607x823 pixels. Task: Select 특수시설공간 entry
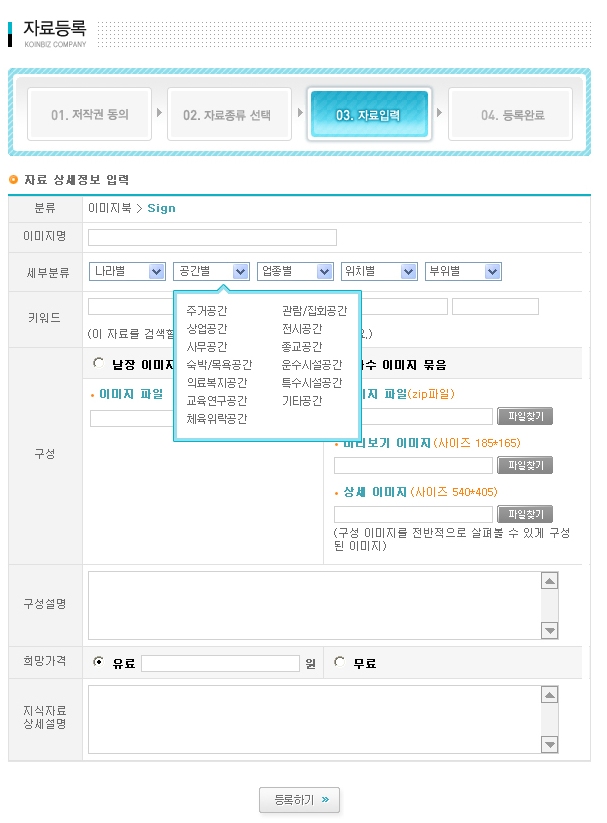[312, 383]
